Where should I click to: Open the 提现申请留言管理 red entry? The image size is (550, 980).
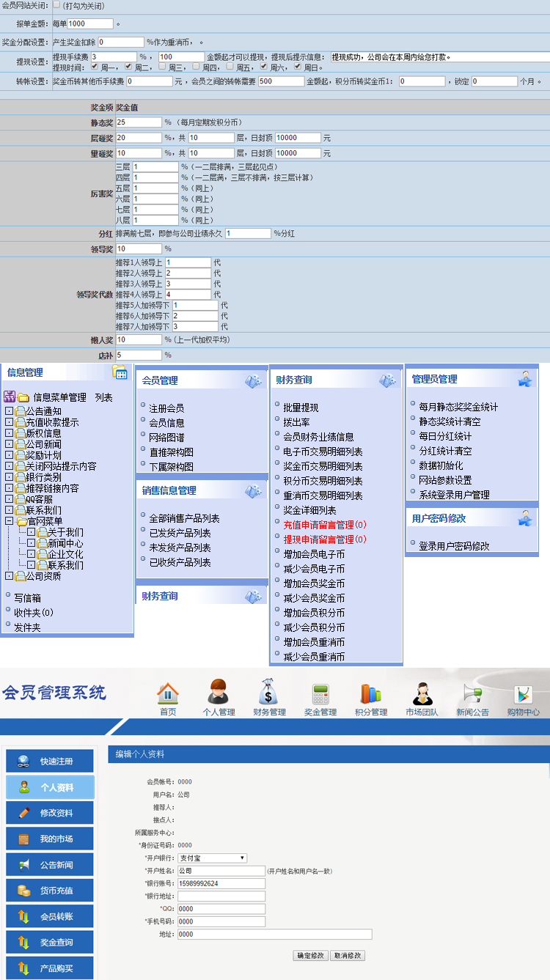pyautogui.click(x=325, y=539)
